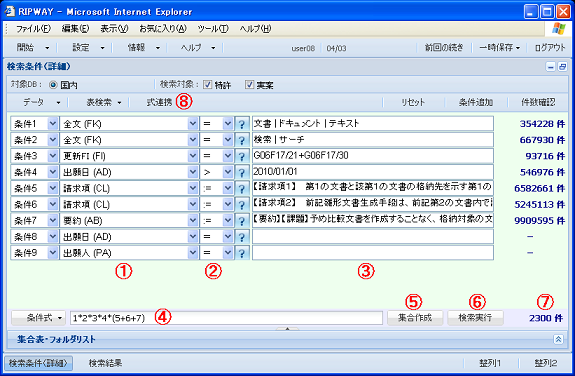Collapse 集合表・フォルダリスト with double-chevron icon
Viewport: 575px width, 376px height.
point(558,339)
